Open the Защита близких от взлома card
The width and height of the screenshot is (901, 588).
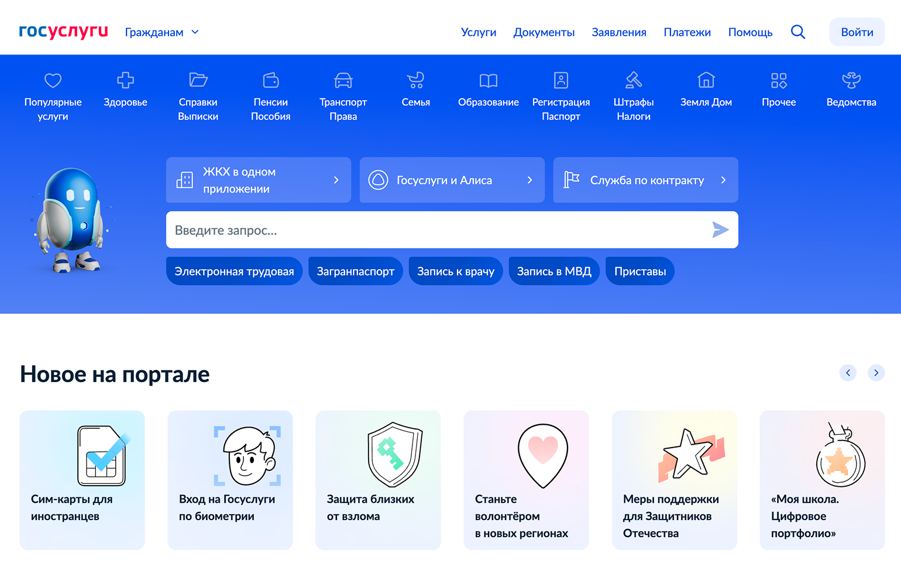(378, 480)
